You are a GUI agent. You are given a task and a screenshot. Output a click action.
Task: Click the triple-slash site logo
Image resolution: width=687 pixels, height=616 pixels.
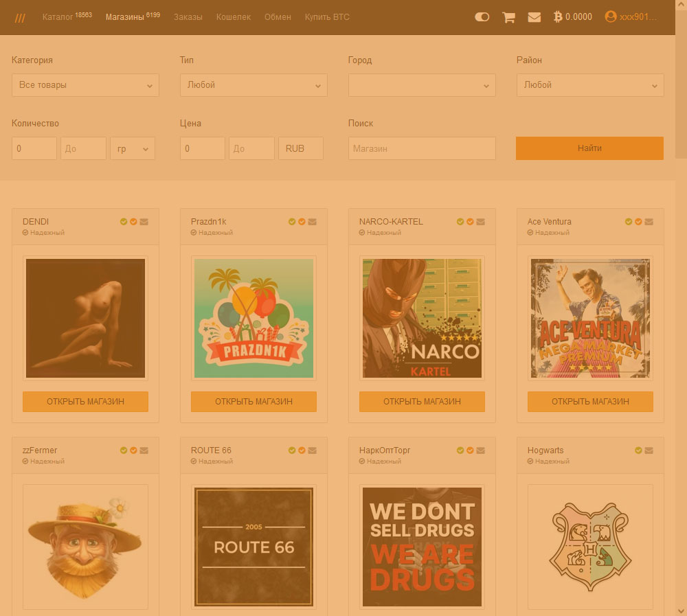tap(20, 18)
